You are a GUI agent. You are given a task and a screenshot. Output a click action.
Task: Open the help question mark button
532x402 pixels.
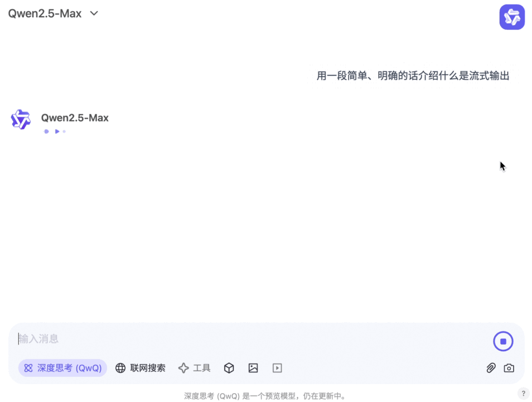click(x=523, y=394)
